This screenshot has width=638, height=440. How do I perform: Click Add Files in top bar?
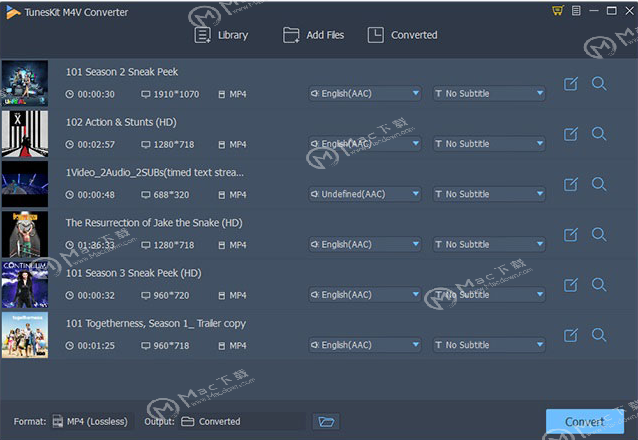click(x=313, y=35)
